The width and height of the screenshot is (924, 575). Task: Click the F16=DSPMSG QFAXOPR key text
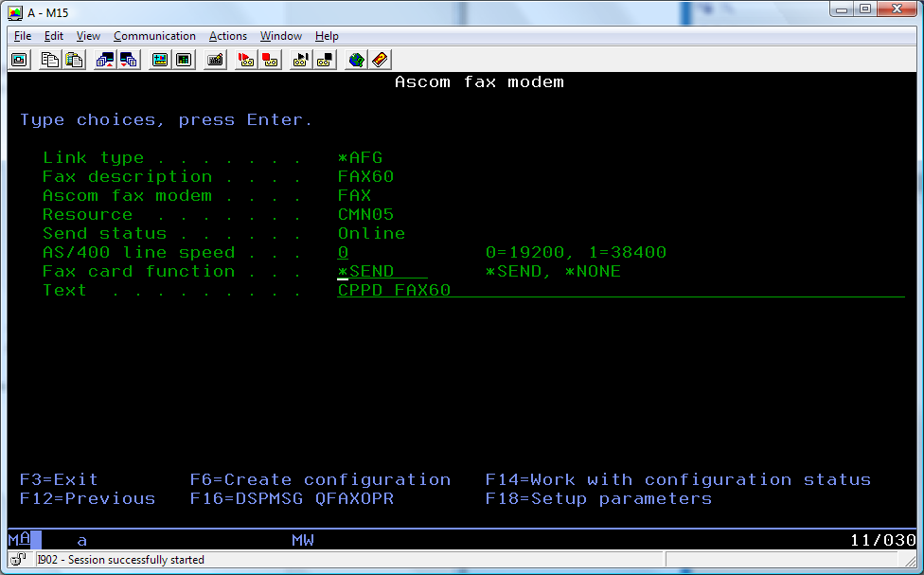coord(292,498)
